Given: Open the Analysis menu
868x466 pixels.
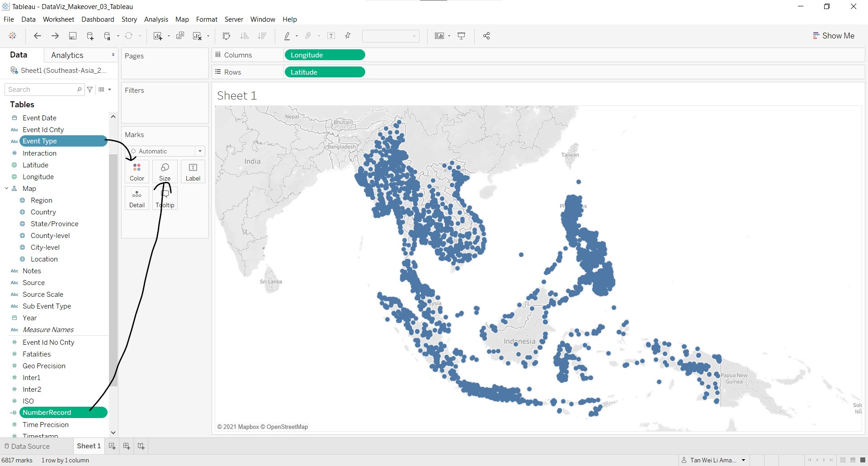Looking at the screenshot, I should pos(156,19).
